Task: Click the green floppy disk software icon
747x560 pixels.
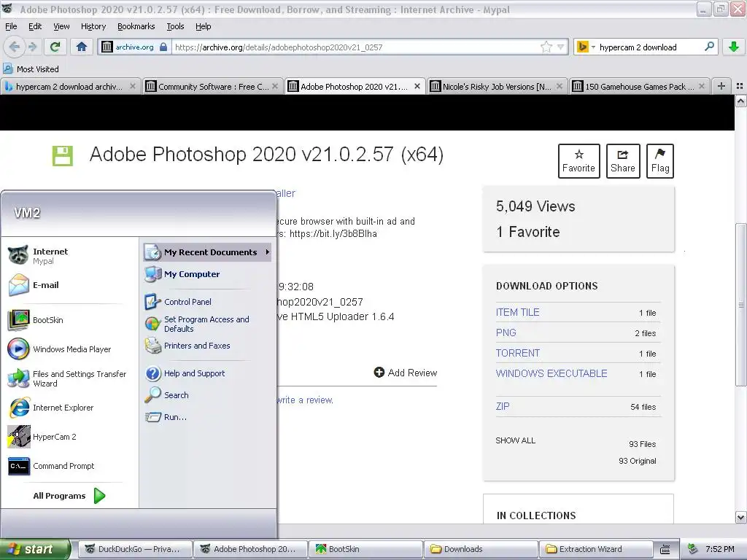Action: [x=63, y=156]
